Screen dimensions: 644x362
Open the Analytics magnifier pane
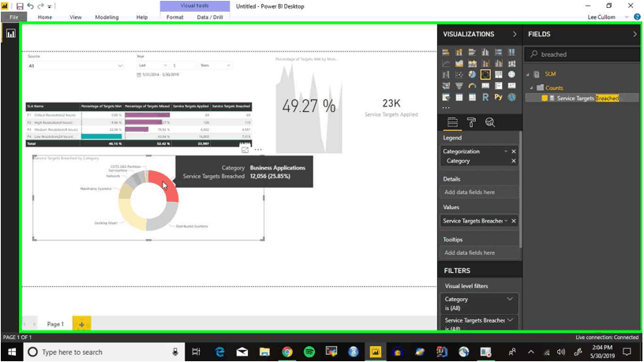point(490,122)
